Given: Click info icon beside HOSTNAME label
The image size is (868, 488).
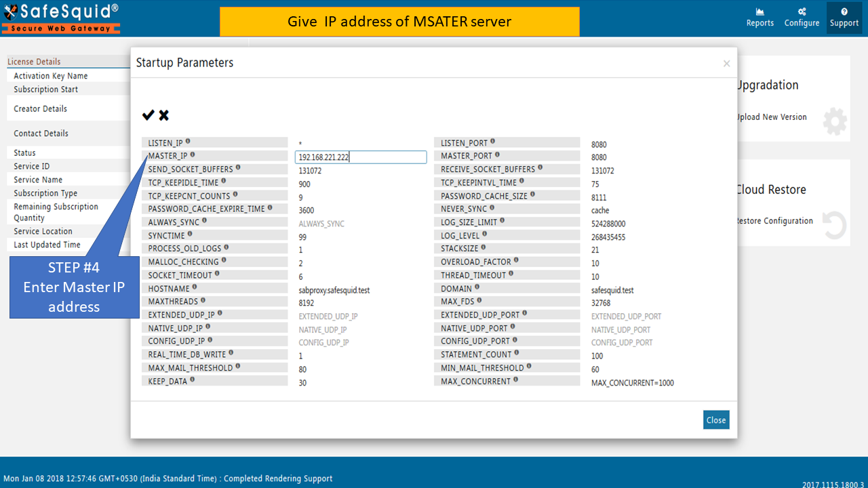Looking at the screenshot, I should (195, 287).
